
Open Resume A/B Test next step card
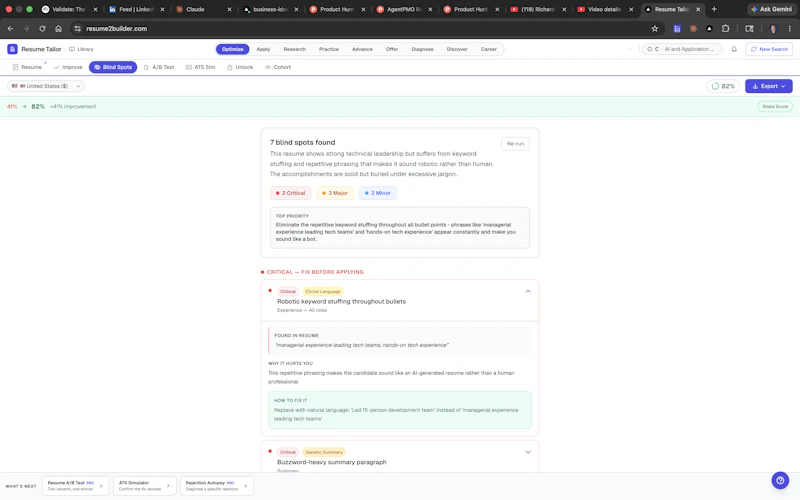click(75, 486)
